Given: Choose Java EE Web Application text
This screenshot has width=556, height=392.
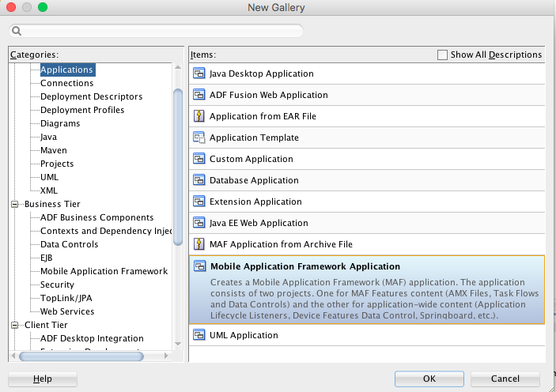Looking at the screenshot, I should click(x=259, y=223).
